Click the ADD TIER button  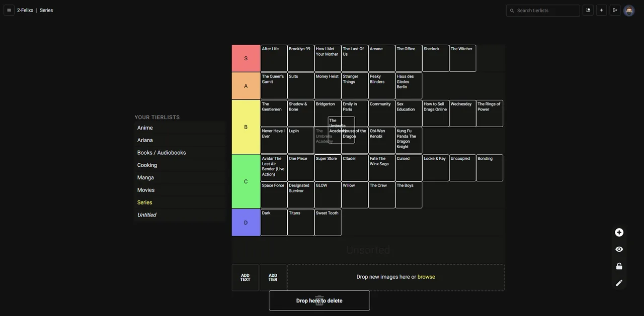tap(273, 278)
